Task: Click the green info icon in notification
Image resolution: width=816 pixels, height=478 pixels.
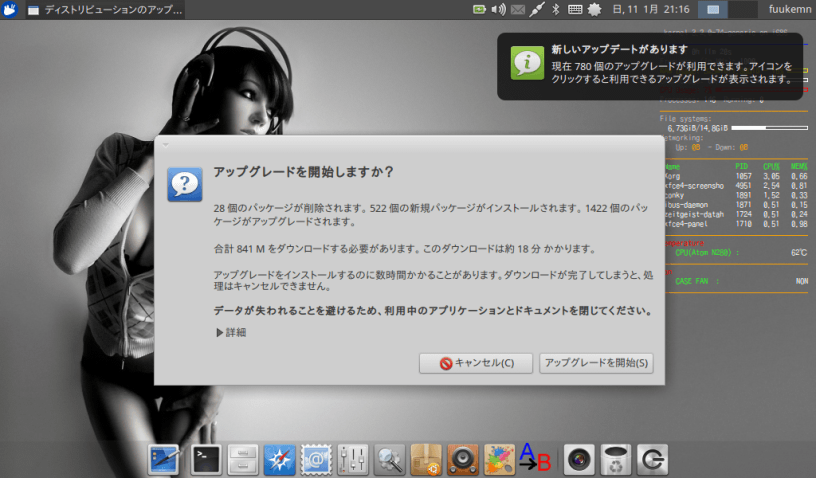Action: pos(527,63)
